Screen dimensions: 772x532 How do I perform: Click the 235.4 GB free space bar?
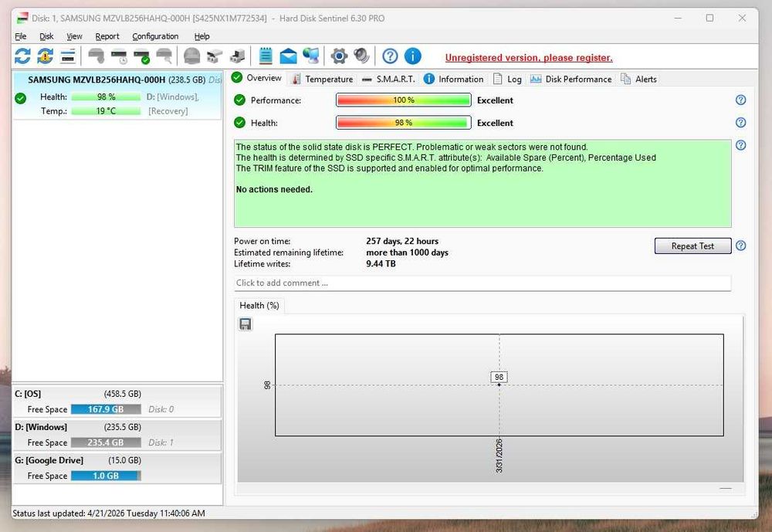coord(106,442)
